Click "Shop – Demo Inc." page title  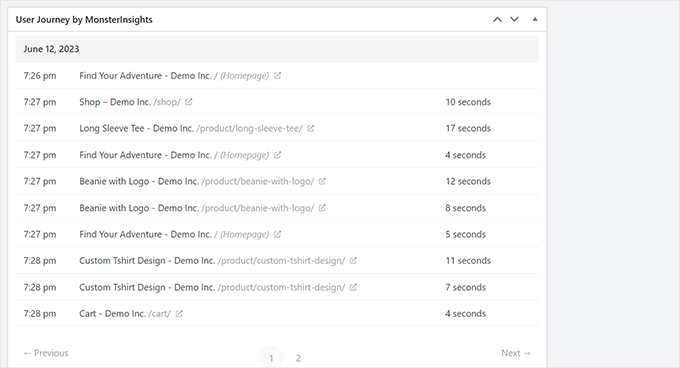click(115, 102)
